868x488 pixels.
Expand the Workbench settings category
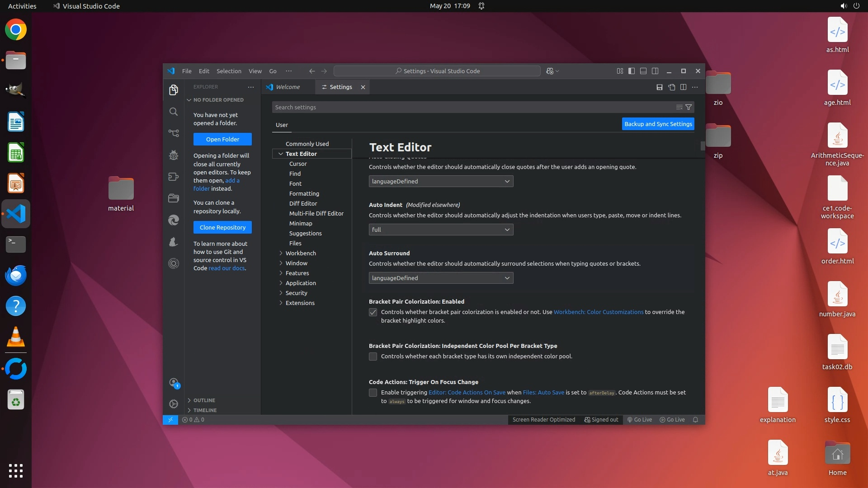(x=301, y=253)
